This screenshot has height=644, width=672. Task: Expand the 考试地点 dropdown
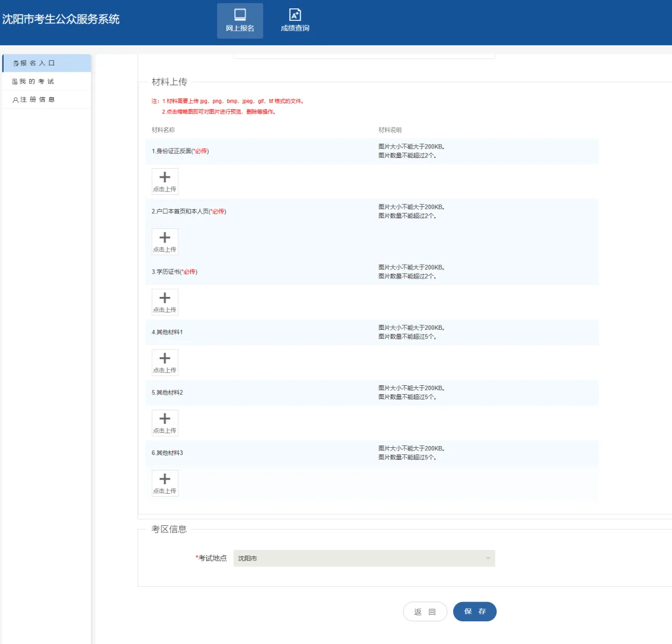point(488,558)
